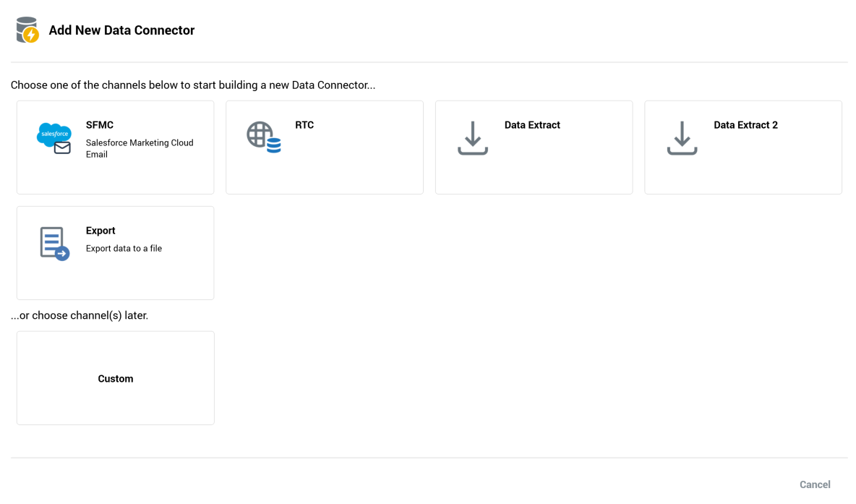Click the data connector database icon in header

pos(27,30)
